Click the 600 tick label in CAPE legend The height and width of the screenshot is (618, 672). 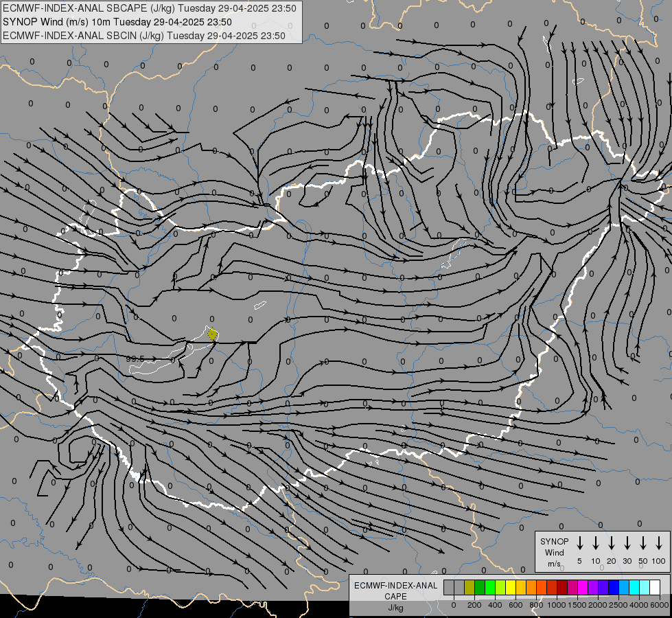point(515,605)
